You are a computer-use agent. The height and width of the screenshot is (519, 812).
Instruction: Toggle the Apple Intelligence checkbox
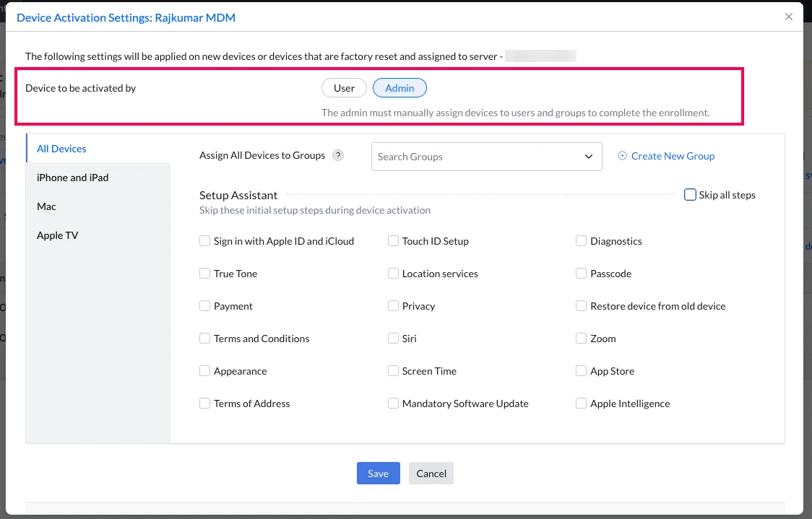[581, 403]
